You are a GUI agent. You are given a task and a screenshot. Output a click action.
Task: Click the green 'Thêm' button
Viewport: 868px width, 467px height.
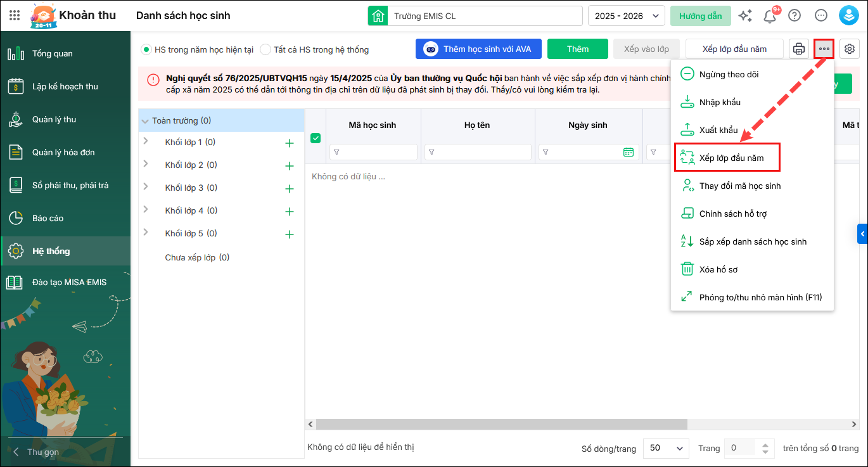click(577, 49)
